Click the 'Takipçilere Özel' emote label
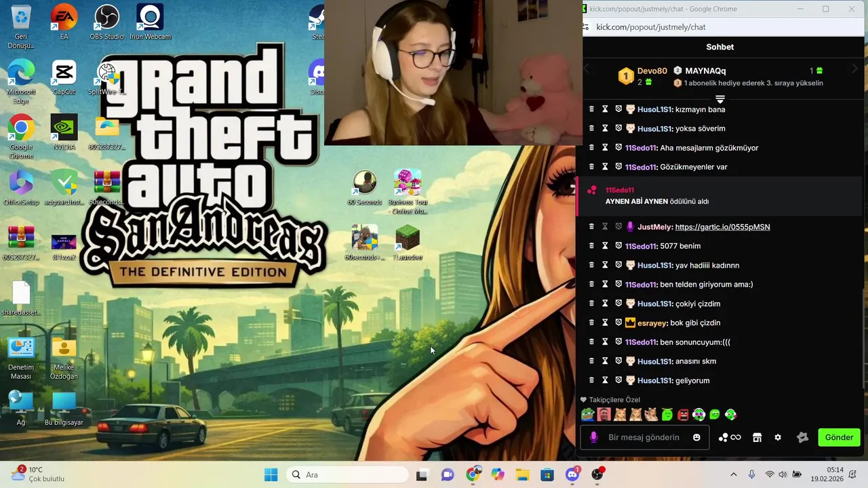The height and width of the screenshot is (488, 868). [614, 400]
